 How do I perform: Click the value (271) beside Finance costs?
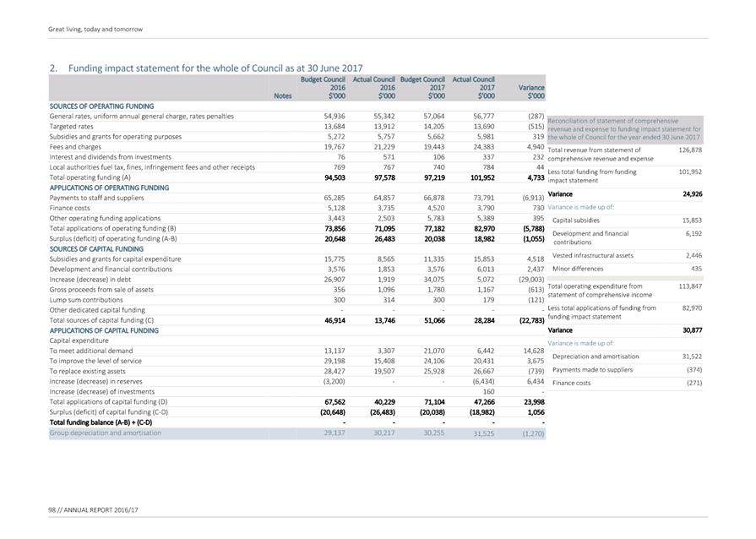[x=694, y=383]
